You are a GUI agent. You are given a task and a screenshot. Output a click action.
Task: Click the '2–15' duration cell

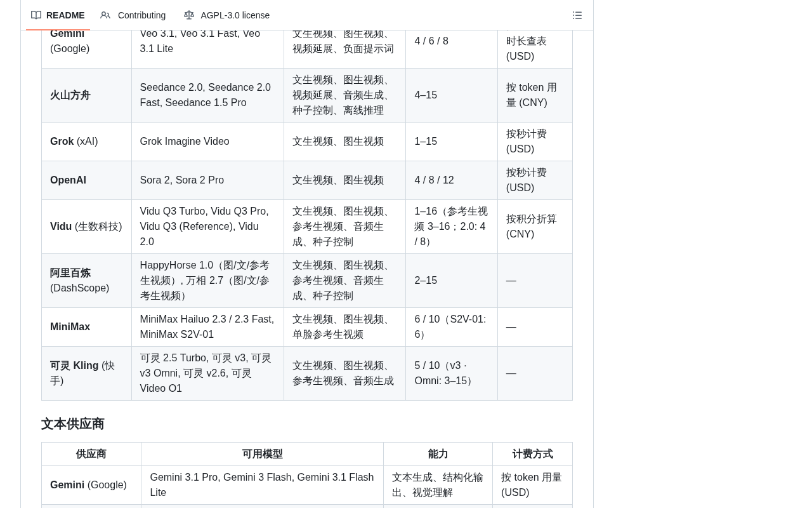(x=452, y=281)
